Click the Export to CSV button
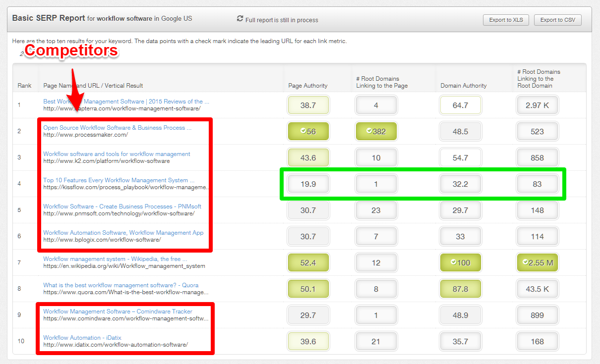 tap(558, 20)
